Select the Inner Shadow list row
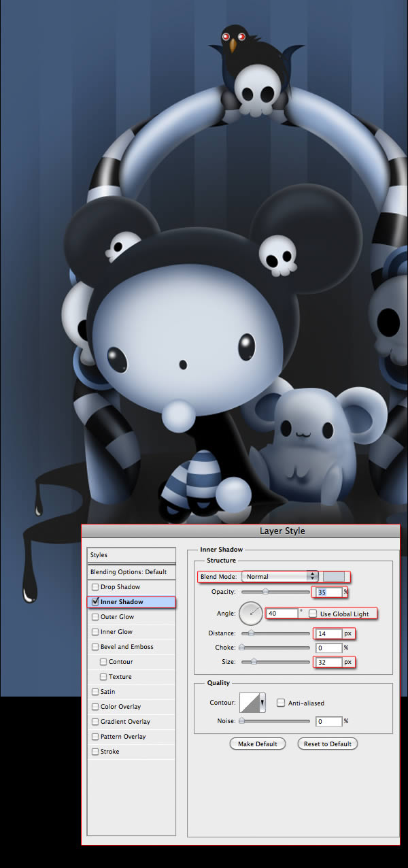The height and width of the screenshot is (868, 408). (x=132, y=602)
